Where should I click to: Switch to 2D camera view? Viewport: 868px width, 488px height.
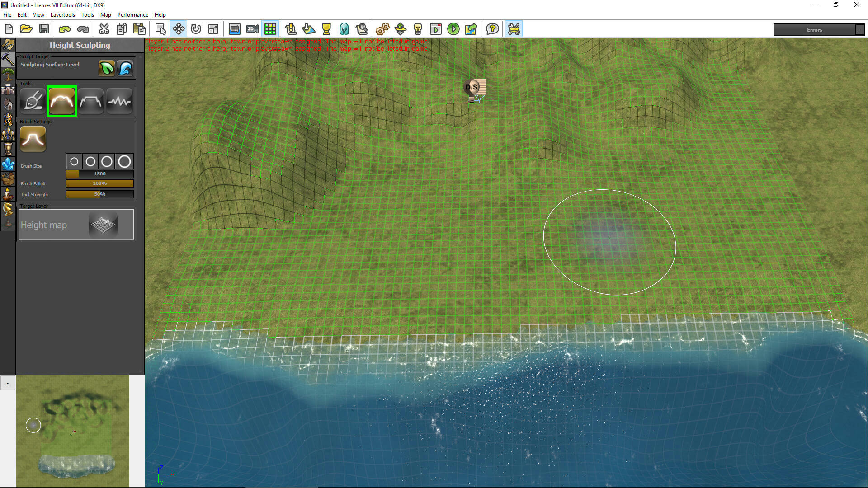[x=252, y=29]
